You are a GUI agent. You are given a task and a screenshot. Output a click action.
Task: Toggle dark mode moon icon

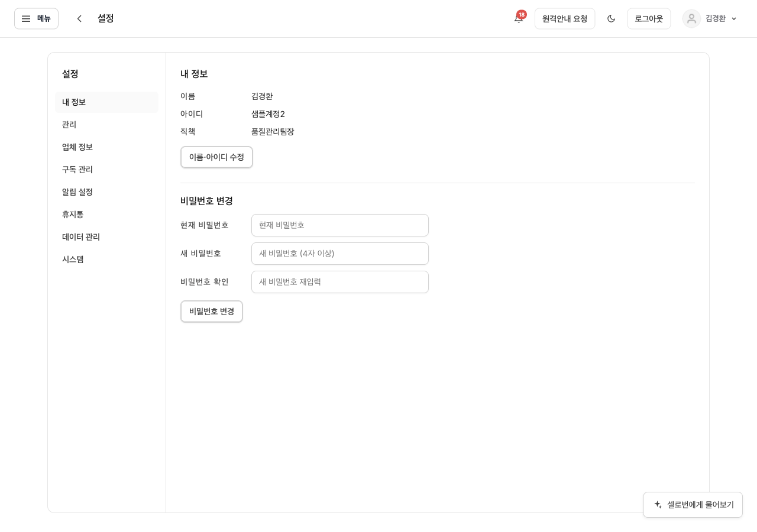611,18
